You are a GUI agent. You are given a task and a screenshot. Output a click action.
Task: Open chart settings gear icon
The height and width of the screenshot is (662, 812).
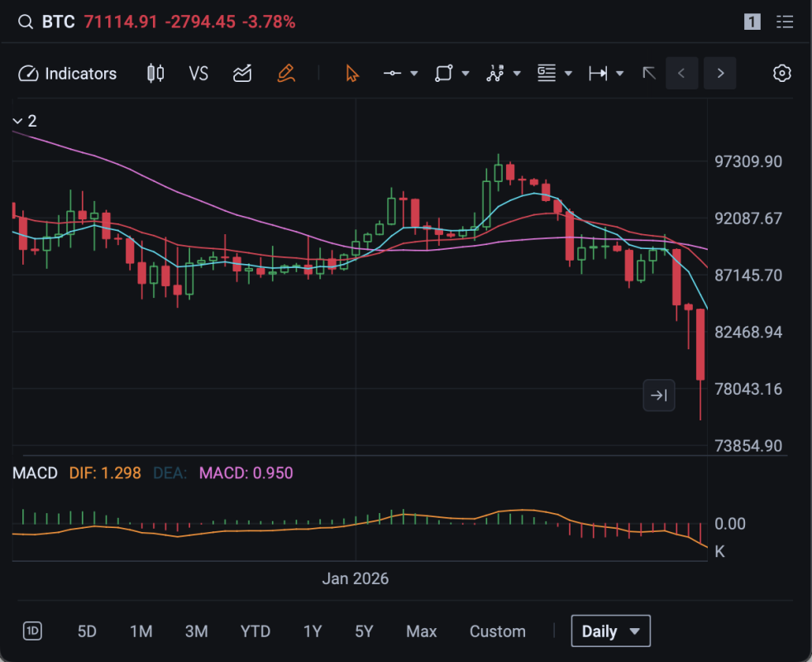tap(781, 74)
